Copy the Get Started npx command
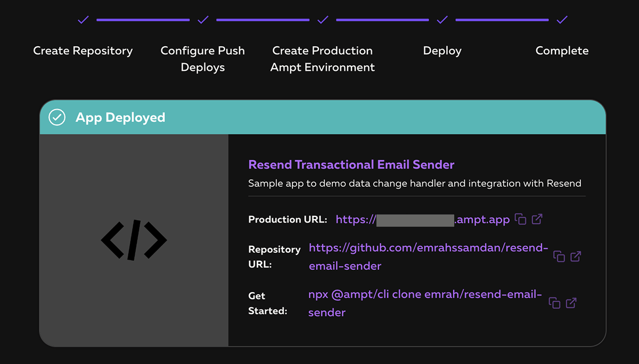The width and height of the screenshot is (639, 364). click(555, 303)
